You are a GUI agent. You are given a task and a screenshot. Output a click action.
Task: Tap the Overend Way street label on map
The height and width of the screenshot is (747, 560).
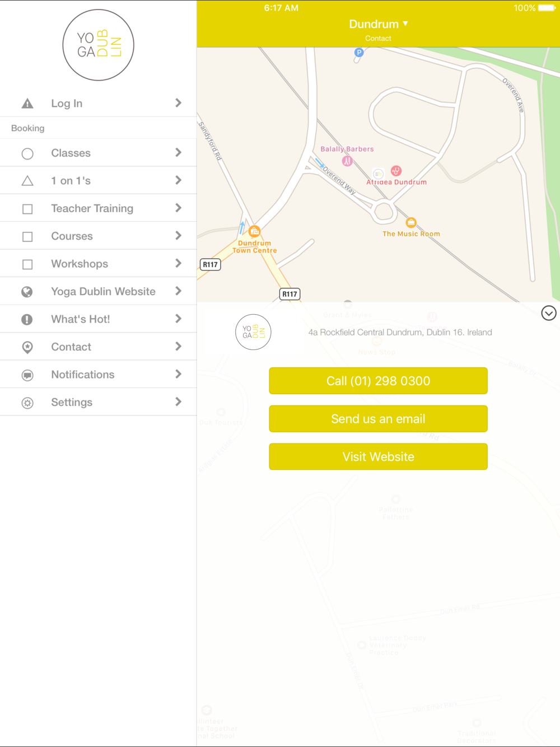coord(339,180)
